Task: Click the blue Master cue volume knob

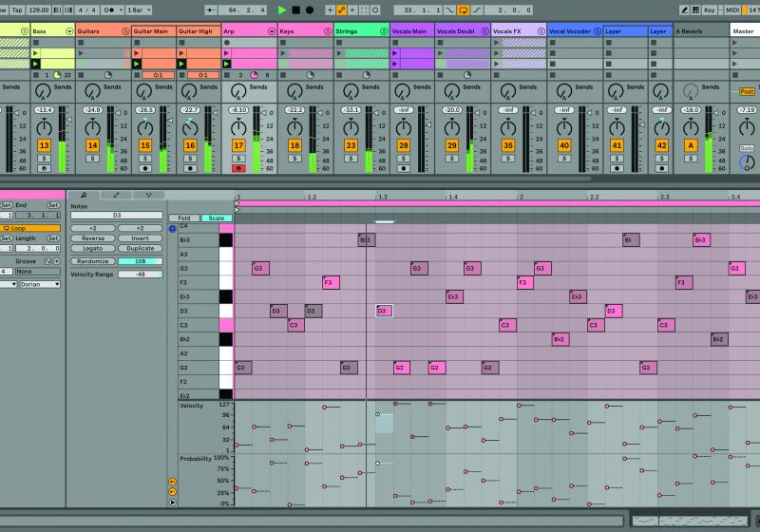Action: coord(747,162)
